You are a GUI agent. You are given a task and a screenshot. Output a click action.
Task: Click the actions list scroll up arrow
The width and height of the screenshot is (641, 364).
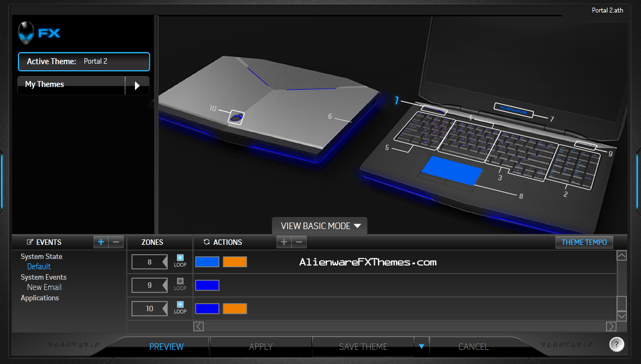pyautogui.click(x=621, y=256)
